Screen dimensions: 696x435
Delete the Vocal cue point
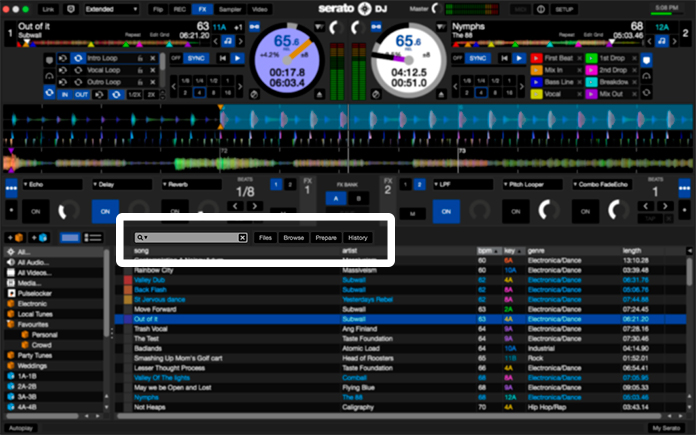click(x=579, y=94)
